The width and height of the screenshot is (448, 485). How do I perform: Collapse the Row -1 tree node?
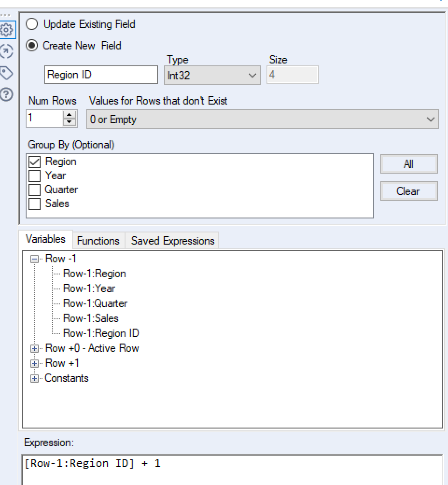click(35, 259)
